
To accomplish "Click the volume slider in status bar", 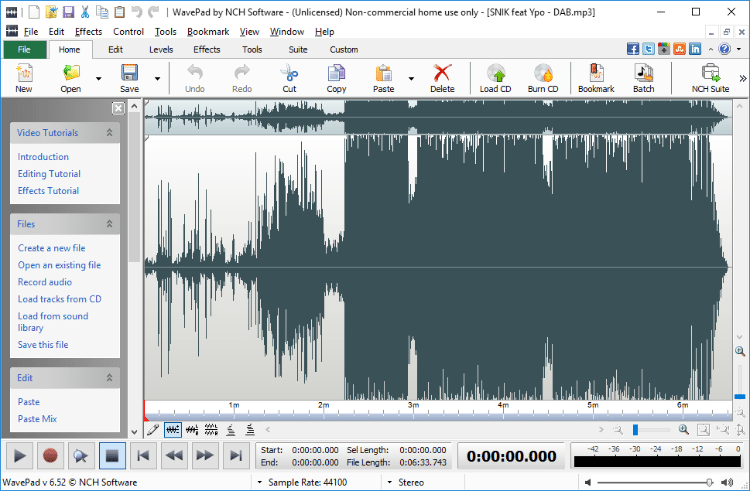I will pos(655,482).
